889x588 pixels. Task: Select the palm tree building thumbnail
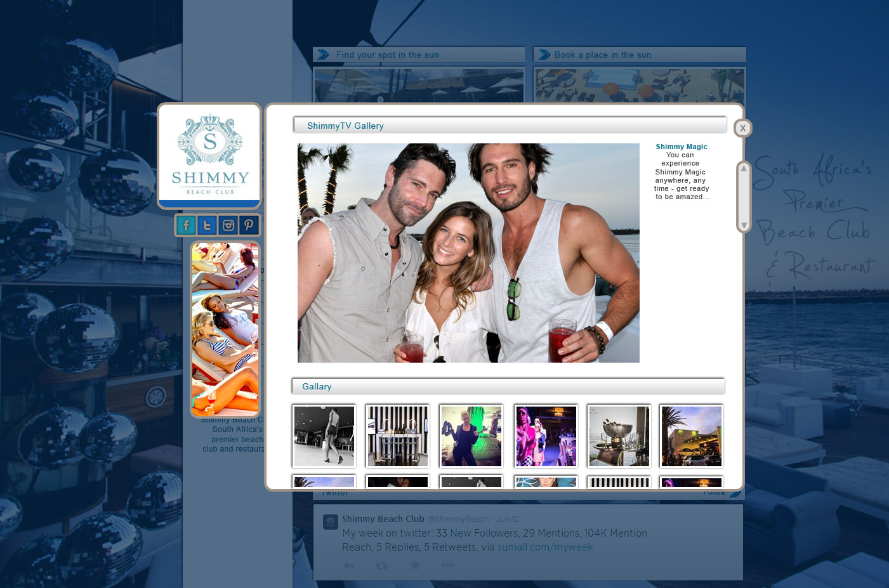(x=691, y=436)
